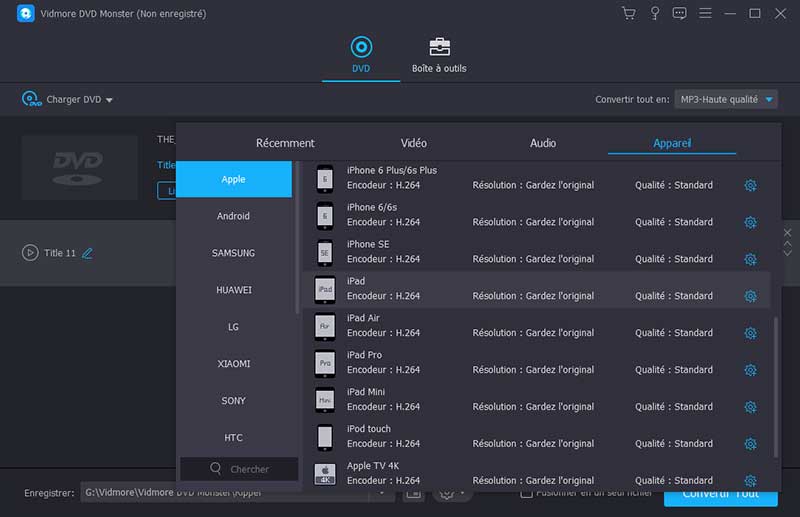
Task: Open settings gear for iPhone SE profile
Action: click(750, 259)
